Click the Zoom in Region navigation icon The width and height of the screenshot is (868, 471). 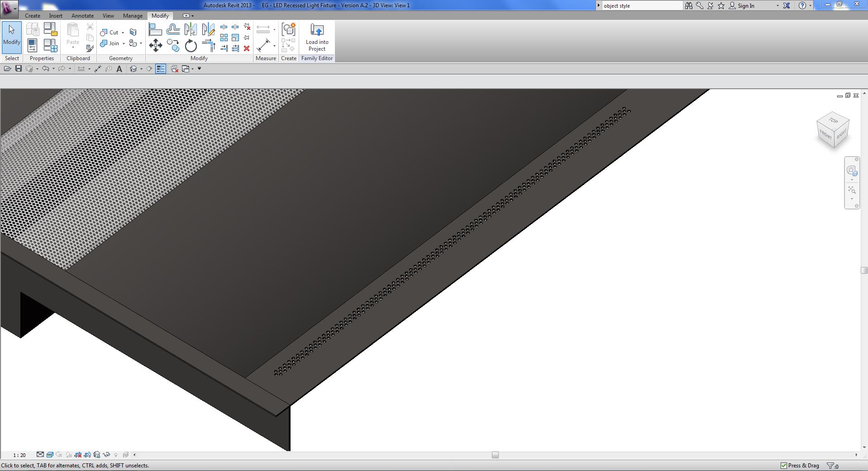pos(851,190)
